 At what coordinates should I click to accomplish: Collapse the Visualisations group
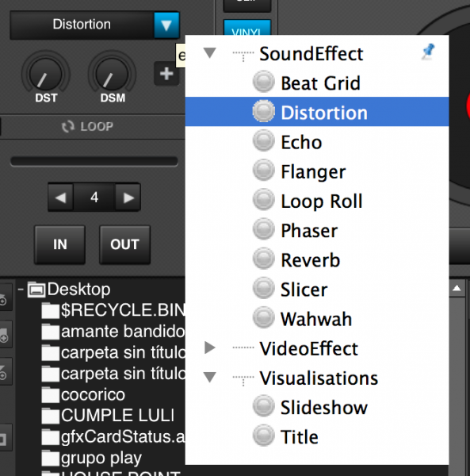[210, 378]
